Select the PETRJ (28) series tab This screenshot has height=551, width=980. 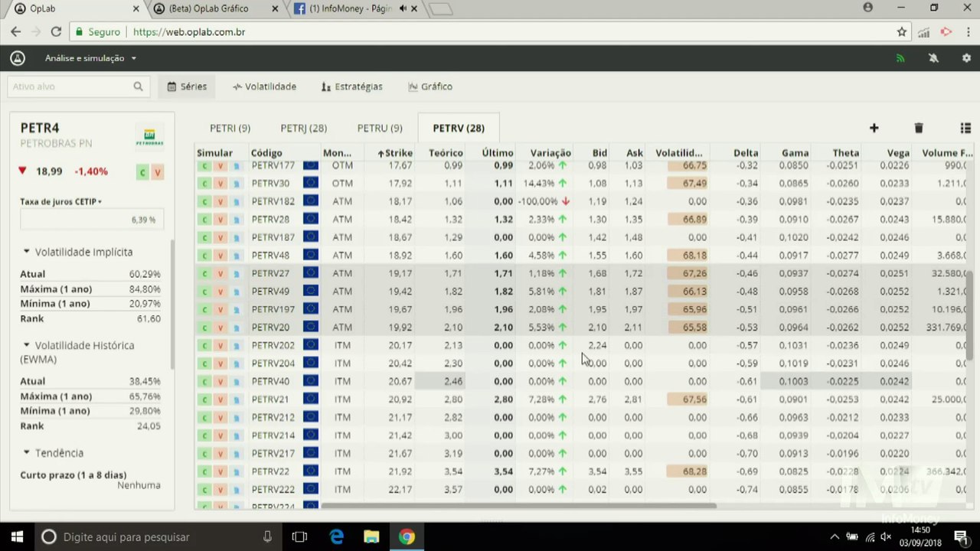(x=303, y=128)
